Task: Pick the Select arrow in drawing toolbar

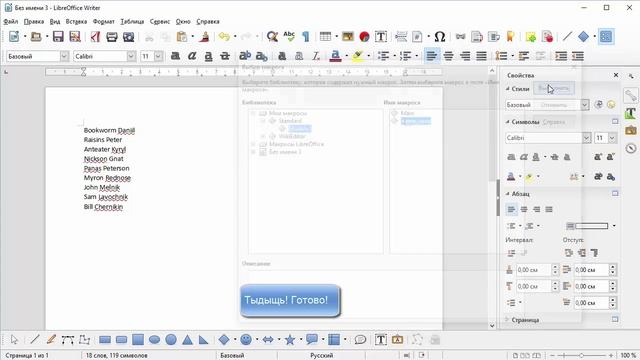Action: (x=14, y=340)
